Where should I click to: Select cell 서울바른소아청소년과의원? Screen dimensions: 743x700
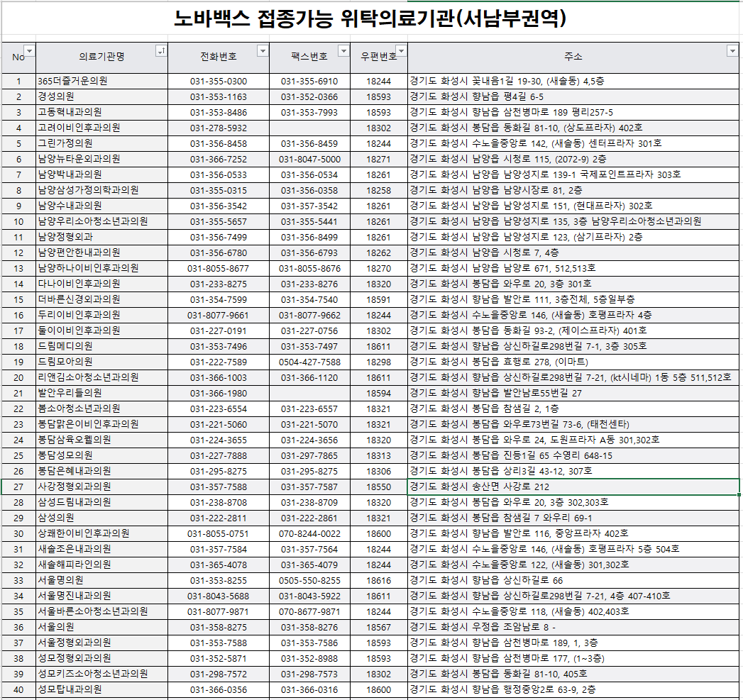point(102,612)
